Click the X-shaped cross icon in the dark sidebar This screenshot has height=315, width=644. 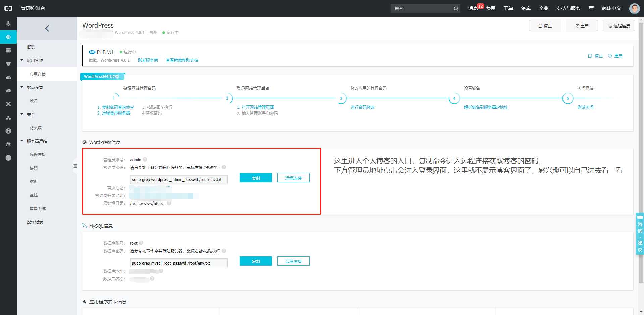click(8, 104)
